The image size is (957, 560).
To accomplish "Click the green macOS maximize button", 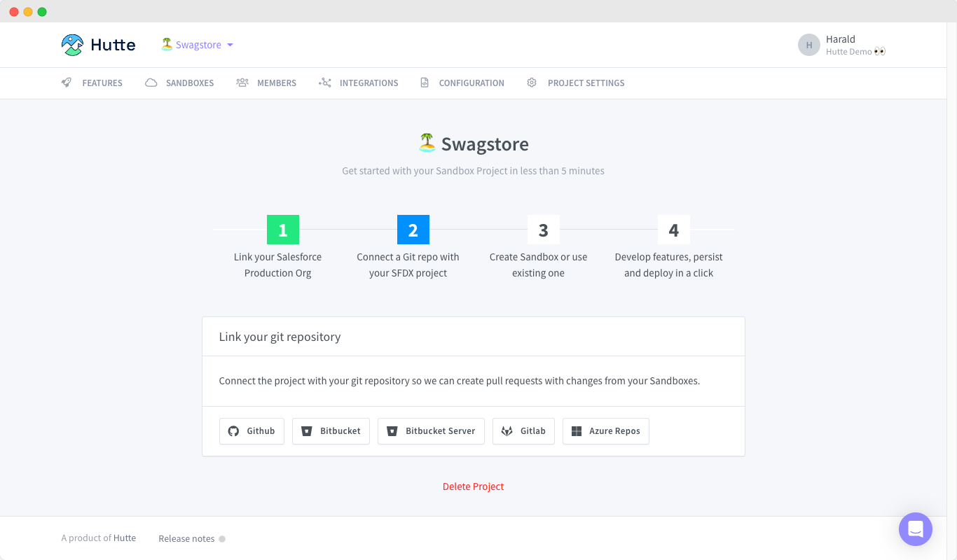I will point(42,12).
